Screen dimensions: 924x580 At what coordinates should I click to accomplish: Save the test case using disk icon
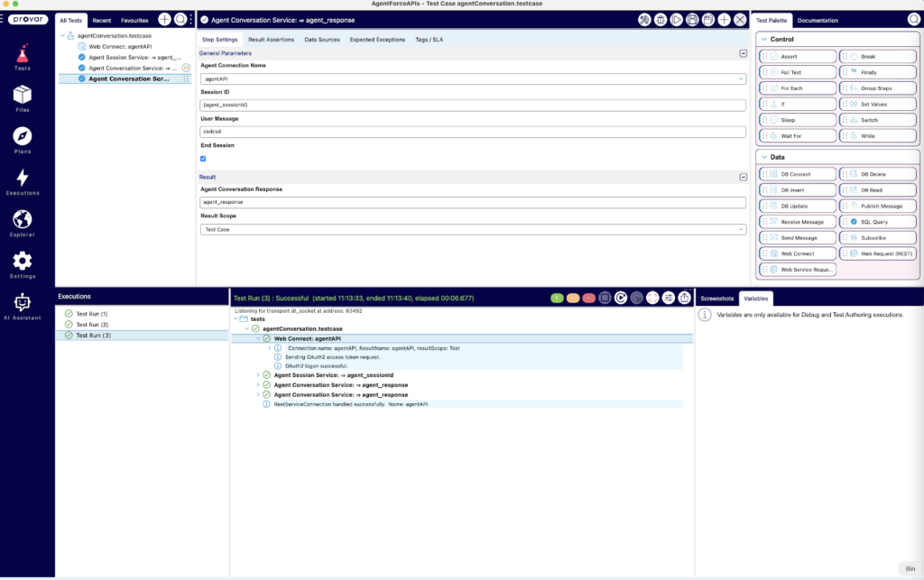click(692, 20)
